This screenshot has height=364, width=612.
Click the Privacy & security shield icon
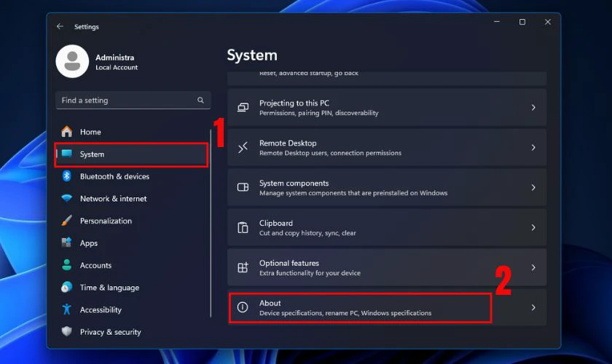[67, 332]
